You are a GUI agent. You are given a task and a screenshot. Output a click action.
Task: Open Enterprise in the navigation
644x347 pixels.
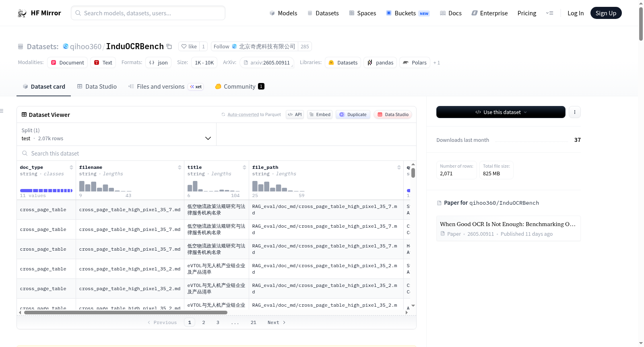489,13
